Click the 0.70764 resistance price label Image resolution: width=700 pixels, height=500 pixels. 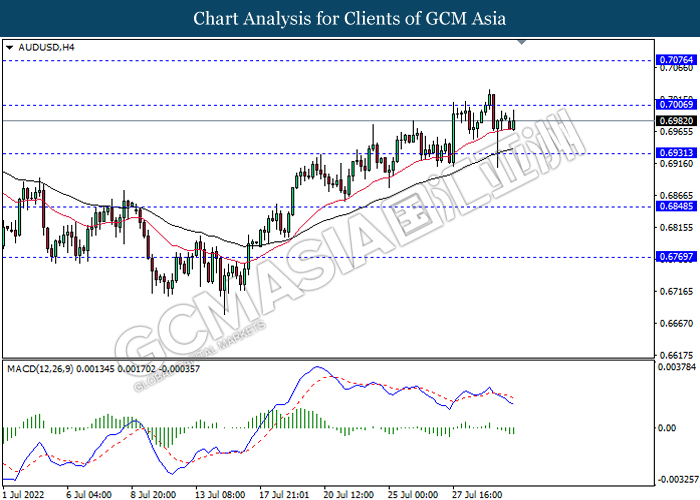click(676, 60)
